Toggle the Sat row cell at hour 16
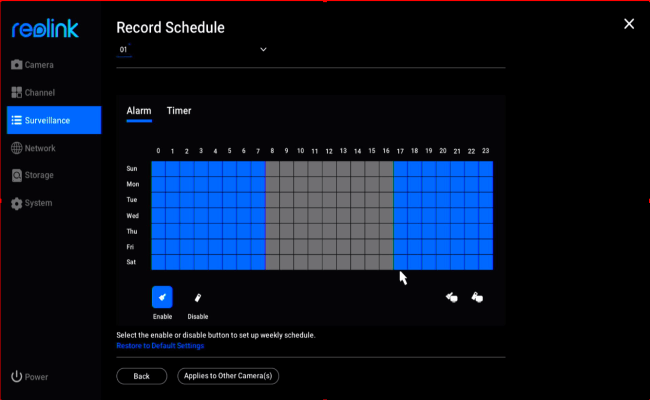 386,262
